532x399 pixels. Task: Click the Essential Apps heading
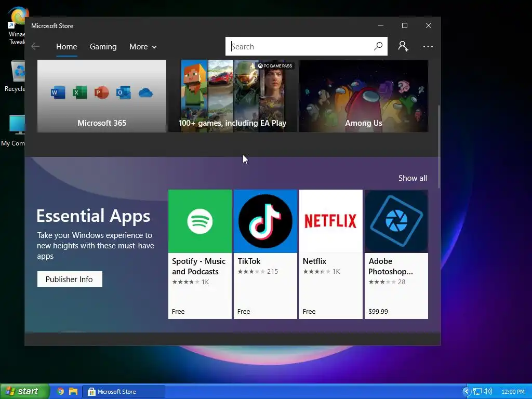pos(94,216)
